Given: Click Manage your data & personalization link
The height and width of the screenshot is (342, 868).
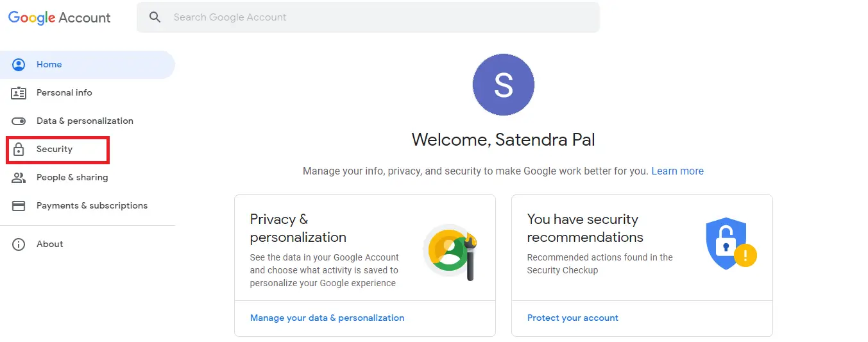Looking at the screenshot, I should tap(327, 318).
